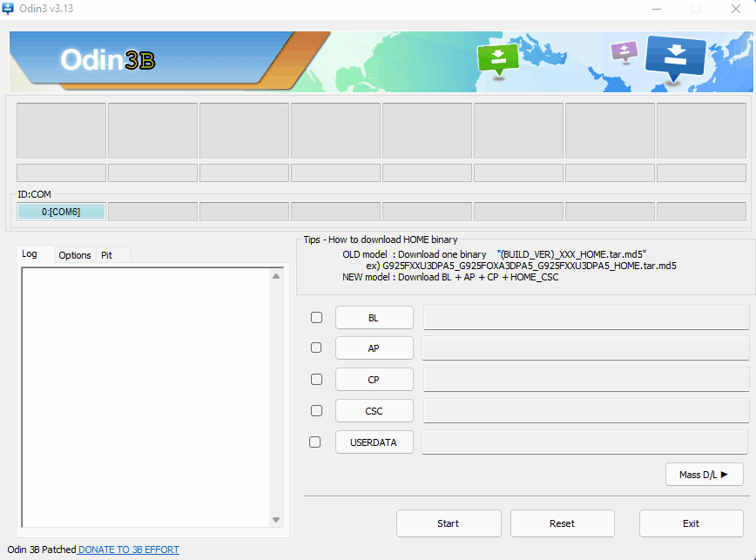Click the 'NEW model : Download BL + AP' line
Viewport: 756px width, 560px height.
450,277
